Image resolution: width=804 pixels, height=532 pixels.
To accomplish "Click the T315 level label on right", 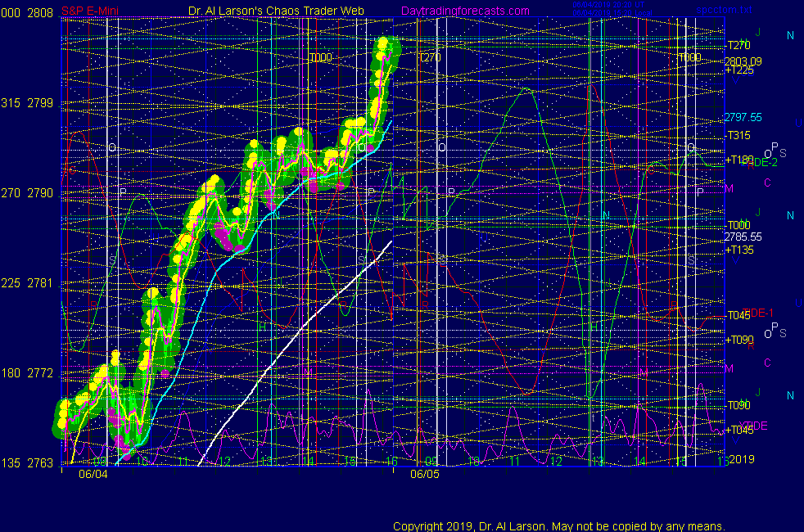I will [739, 134].
